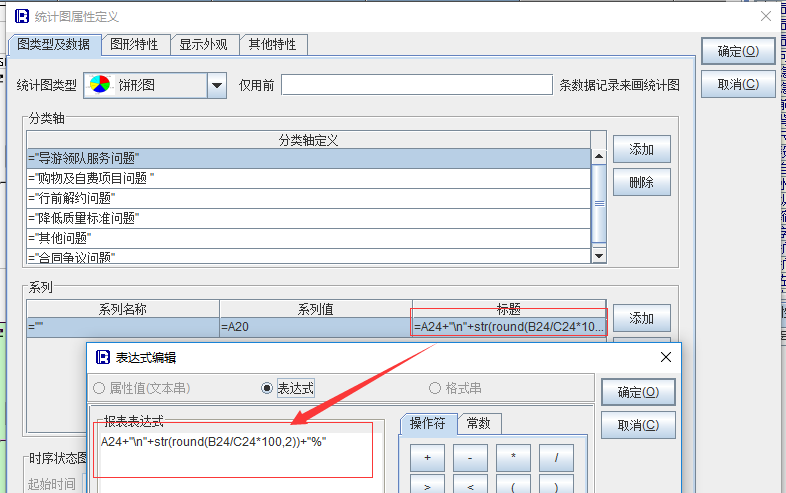The height and width of the screenshot is (493, 786).
Task: Click the 系列值 column header
Action: pyautogui.click(x=316, y=309)
